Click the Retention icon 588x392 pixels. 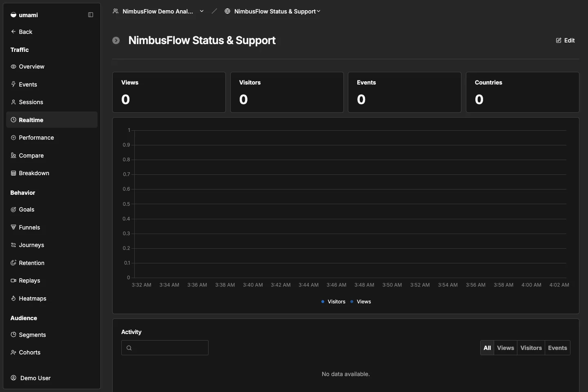(13, 263)
